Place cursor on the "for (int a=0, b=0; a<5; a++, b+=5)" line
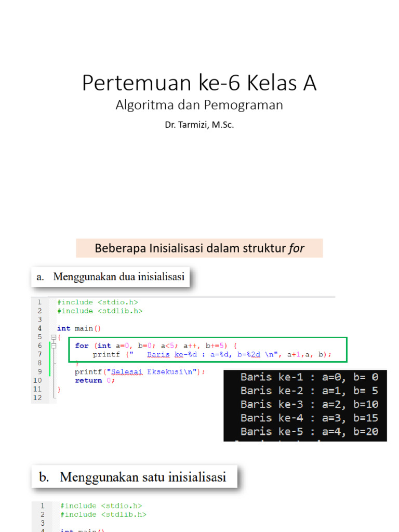 pos(156,345)
